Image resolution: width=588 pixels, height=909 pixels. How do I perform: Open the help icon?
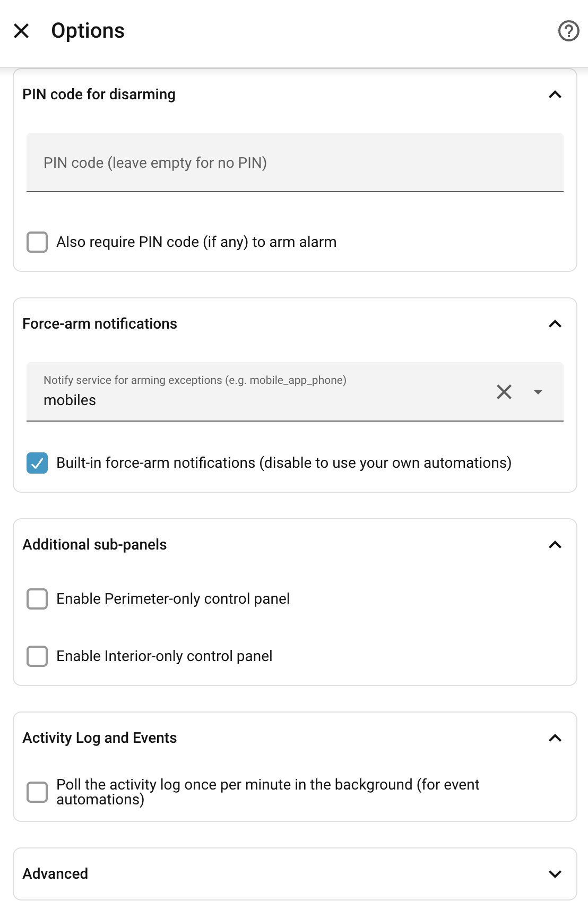pos(568,31)
